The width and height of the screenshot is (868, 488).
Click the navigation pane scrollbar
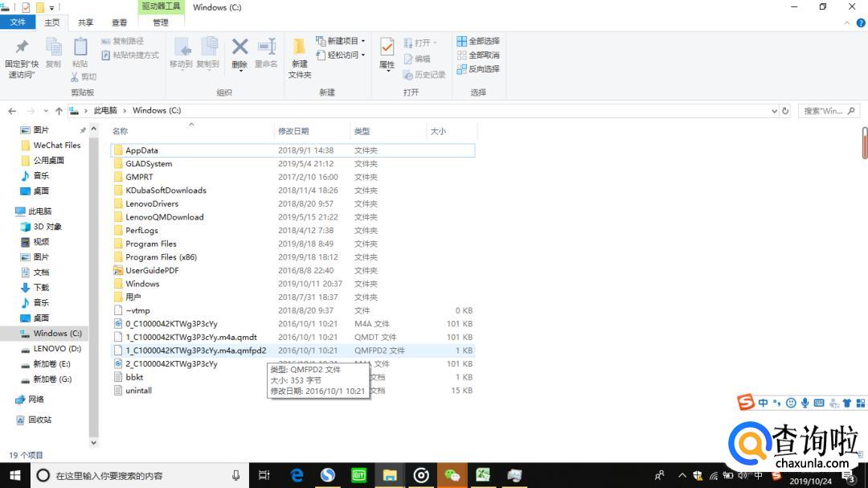click(x=93, y=286)
